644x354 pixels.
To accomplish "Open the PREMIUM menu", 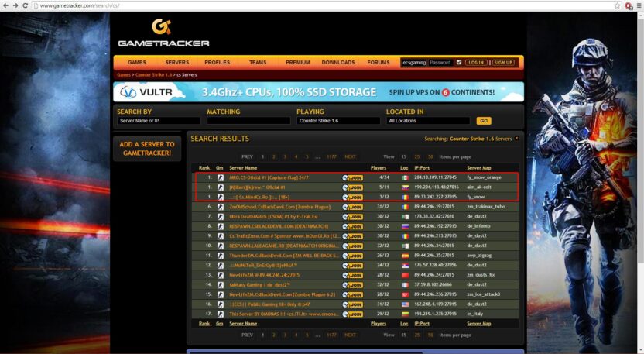I will click(298, 63).
